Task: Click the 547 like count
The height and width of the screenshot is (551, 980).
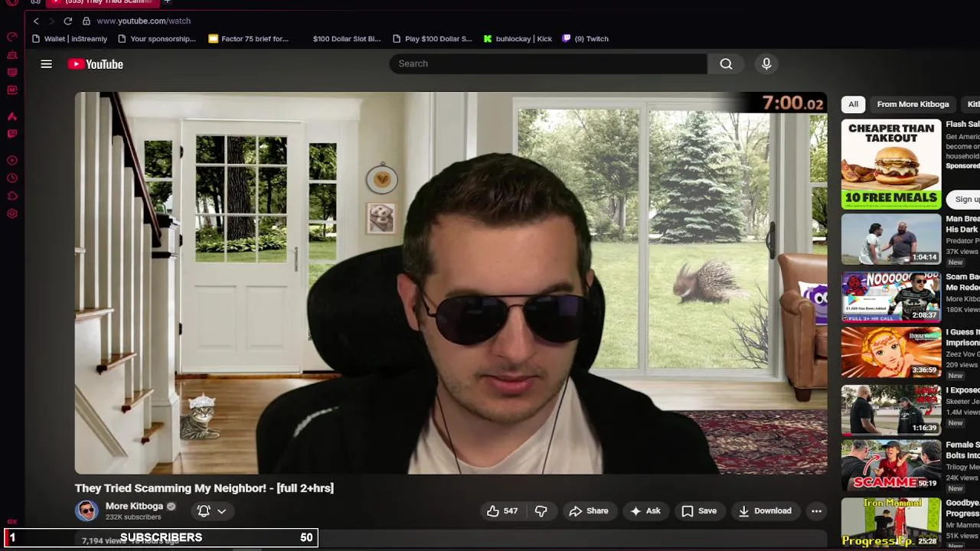Action: tap(511, 511)
